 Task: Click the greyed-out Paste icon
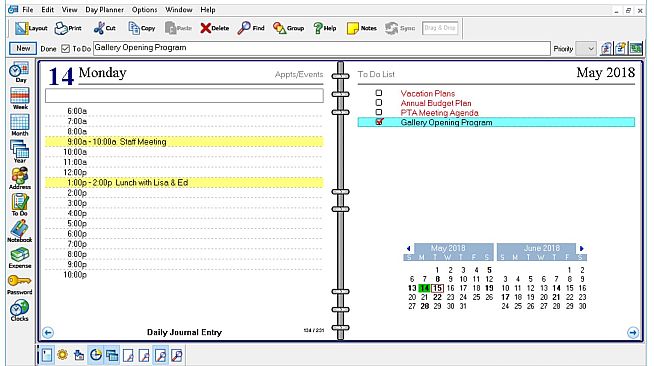point(179,28)
